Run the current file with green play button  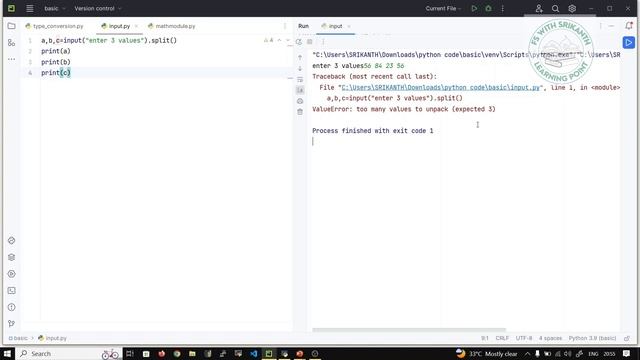(474, 8)
